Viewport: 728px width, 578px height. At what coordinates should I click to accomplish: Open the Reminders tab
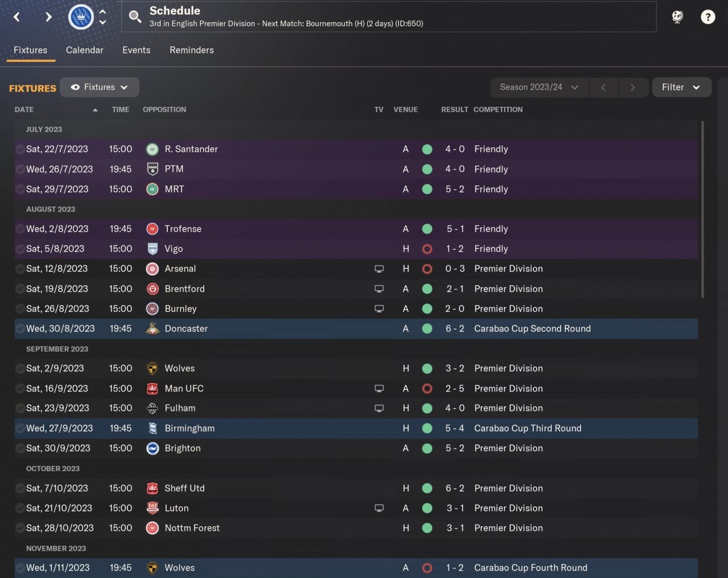tap(192, 50)
